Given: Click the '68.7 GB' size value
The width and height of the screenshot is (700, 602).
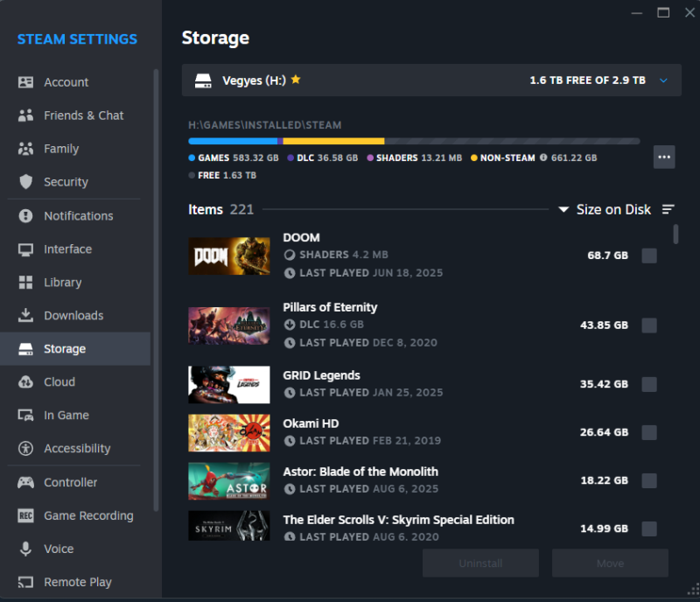Looking at the screenshot, I should tap(607, 255).
